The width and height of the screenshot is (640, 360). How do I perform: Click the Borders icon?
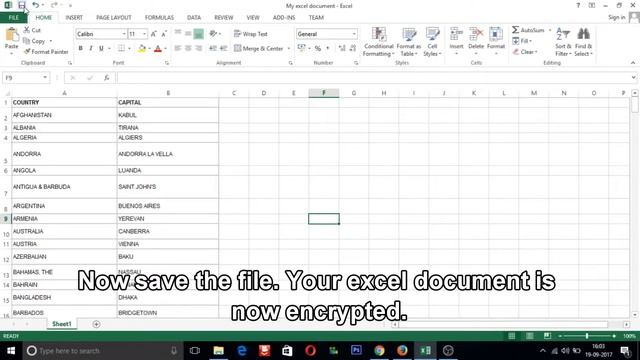121,48
